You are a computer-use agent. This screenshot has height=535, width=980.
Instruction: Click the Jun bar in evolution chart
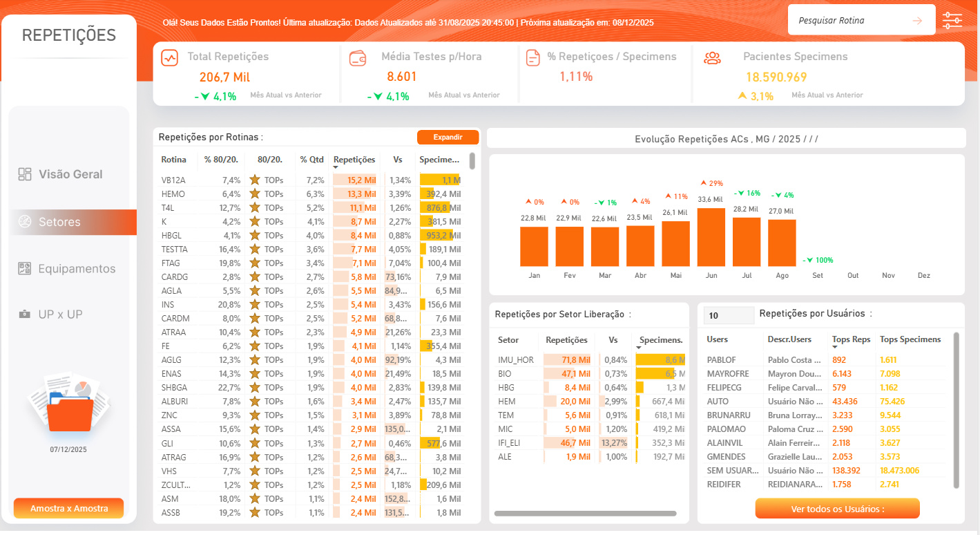click(x=711, y=237)
